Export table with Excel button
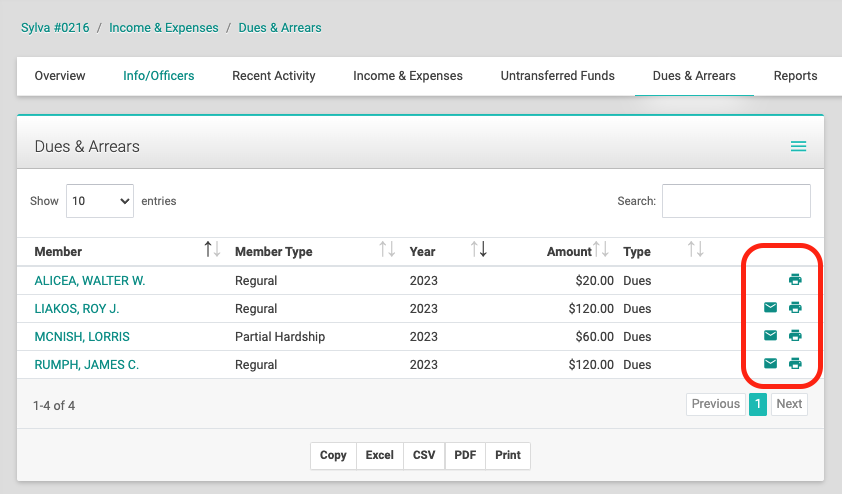842x494 pixels. [380, 455]
